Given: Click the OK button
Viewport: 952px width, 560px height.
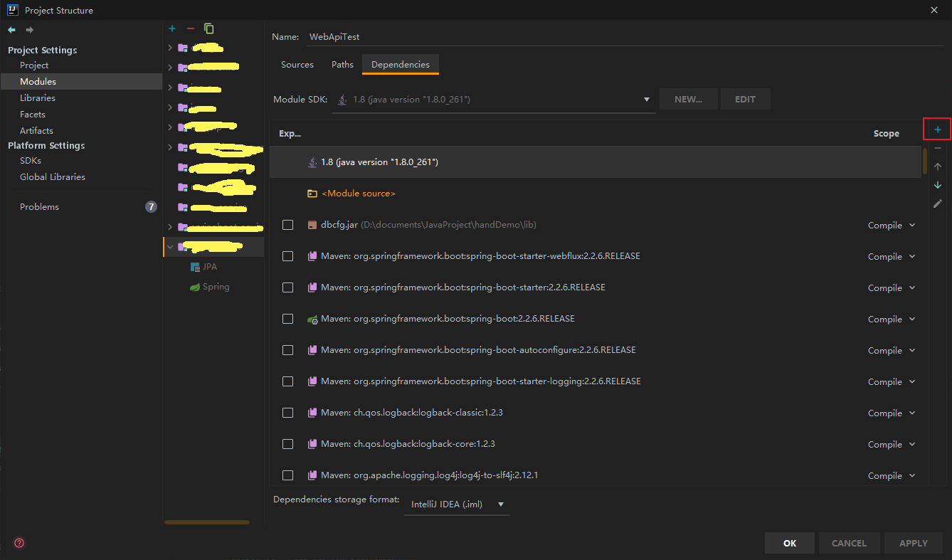Looking at the screenshot, I should tap(790, 543).
